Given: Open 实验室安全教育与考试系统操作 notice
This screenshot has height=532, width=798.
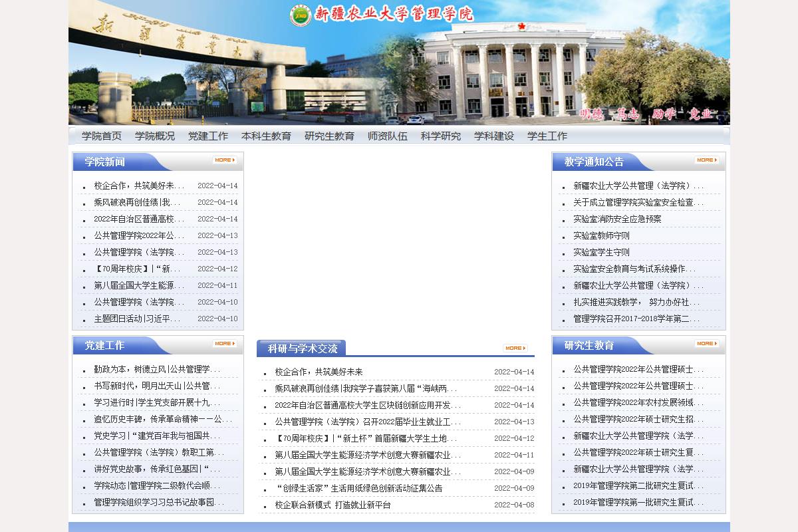Looking at the screenshot, I should [634, 269].
